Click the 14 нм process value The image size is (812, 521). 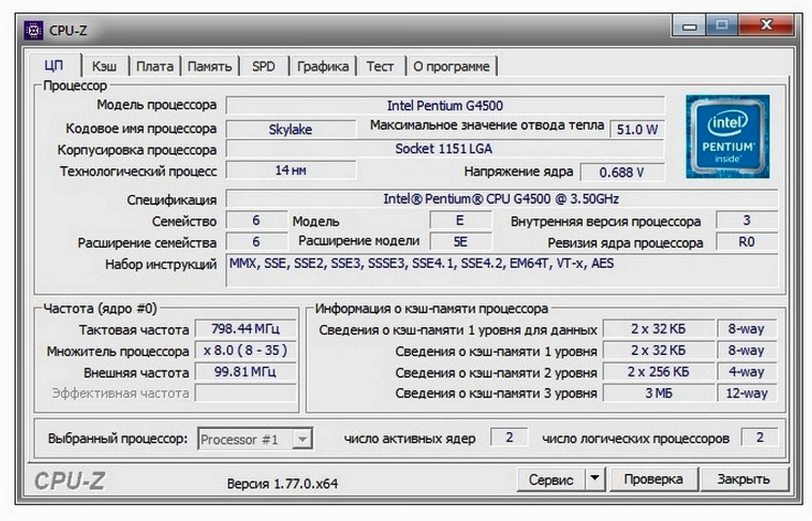290,170
